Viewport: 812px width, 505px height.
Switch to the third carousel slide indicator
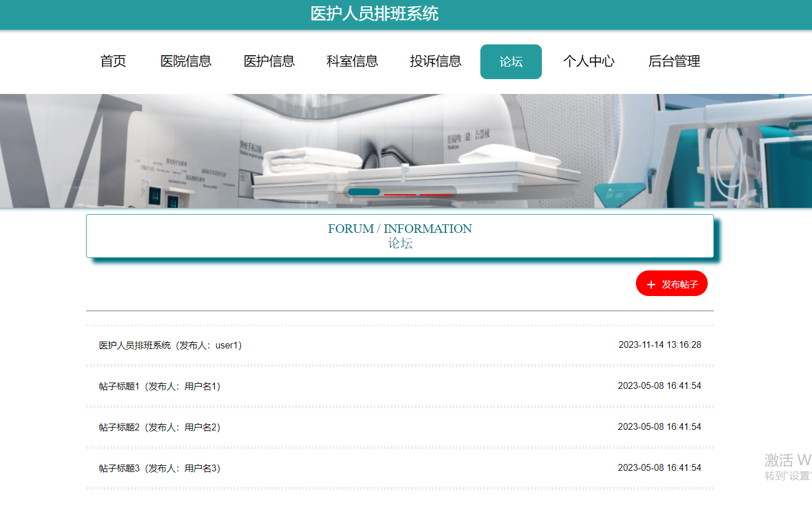436,194
